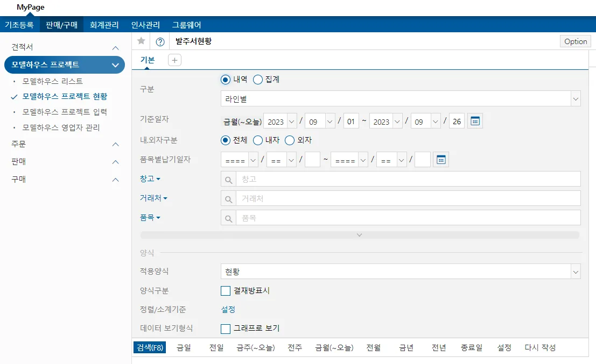Image resolution: width=596 pixels, height=364 pixels.
Task: Set date range to 전월
Action: [x=374, y=347]
